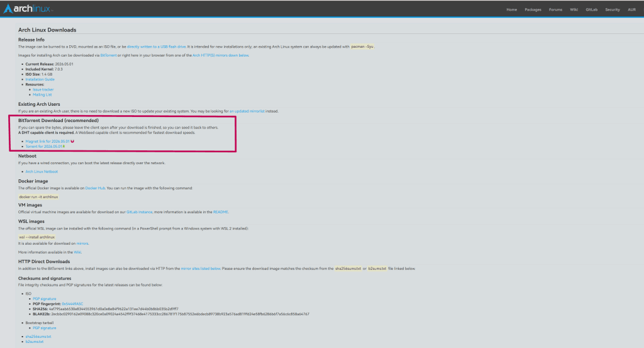Open the Forums nav item
Viewport: 644px width, 348px height.
coord(555,9)
